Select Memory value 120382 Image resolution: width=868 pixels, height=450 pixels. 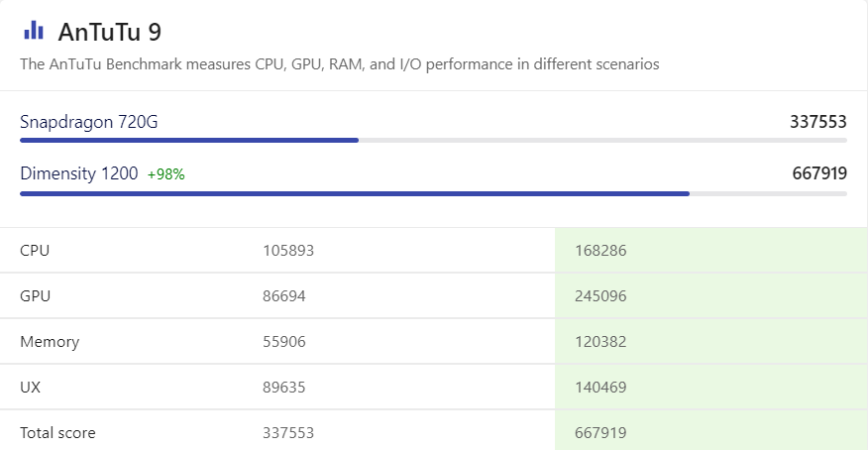(x=600, y=342)
